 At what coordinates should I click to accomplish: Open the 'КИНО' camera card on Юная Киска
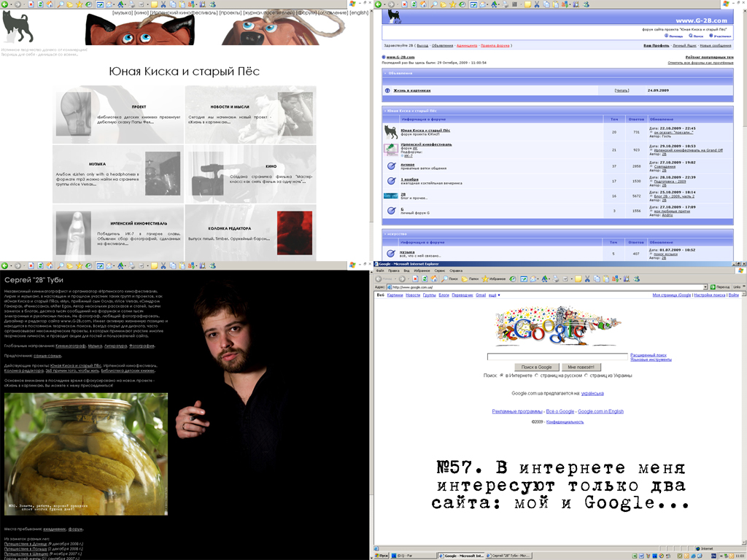(251, 174)
